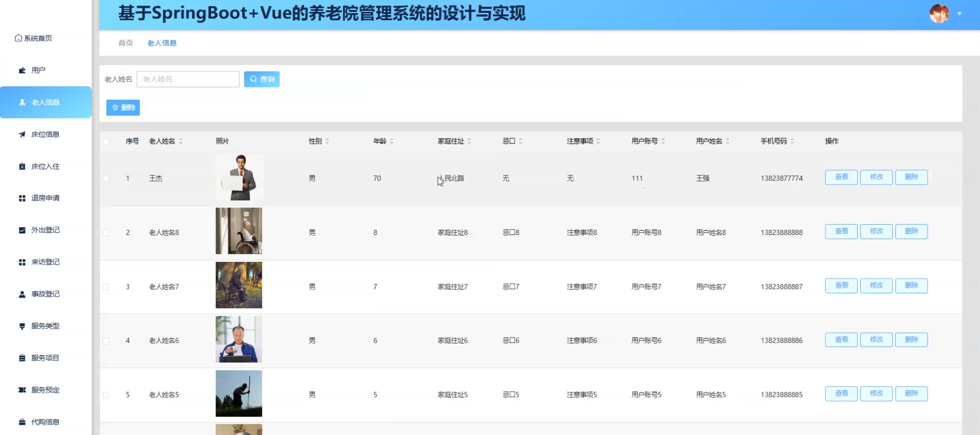
Task: Open the silhouette photo for 老人姓名5
Action: [239, 393]
